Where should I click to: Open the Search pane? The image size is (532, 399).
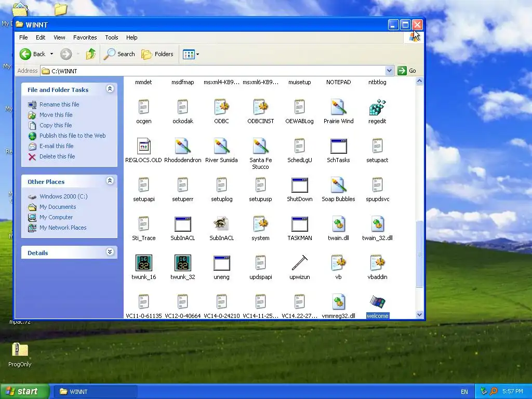[119, 54]
